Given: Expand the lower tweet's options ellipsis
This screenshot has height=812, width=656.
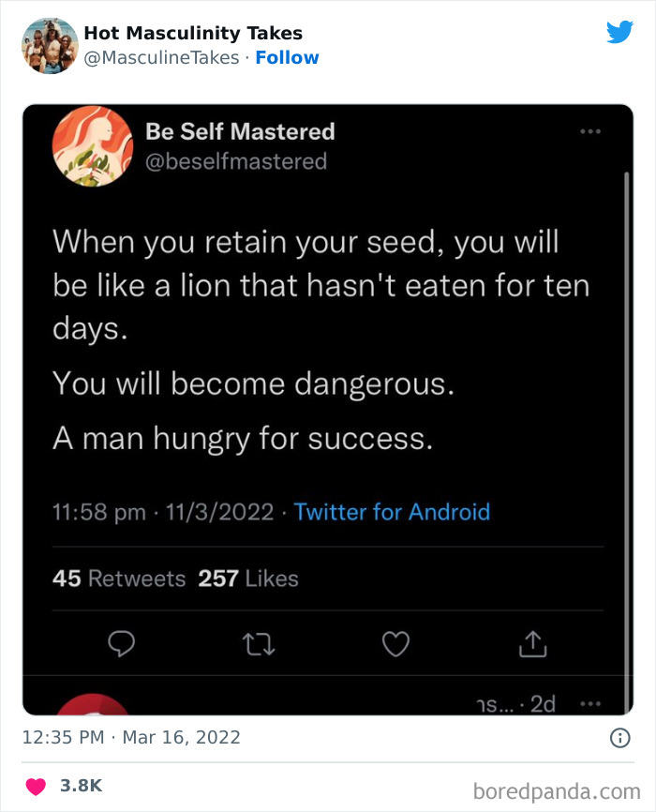Looking at the screenshot, I should (590, 702).
